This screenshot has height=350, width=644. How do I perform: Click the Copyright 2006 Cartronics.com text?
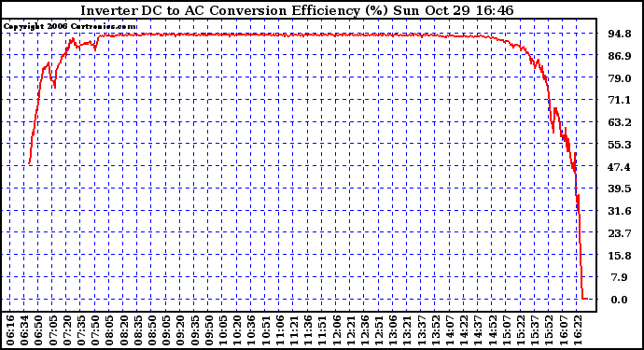(x=70, y=27)
